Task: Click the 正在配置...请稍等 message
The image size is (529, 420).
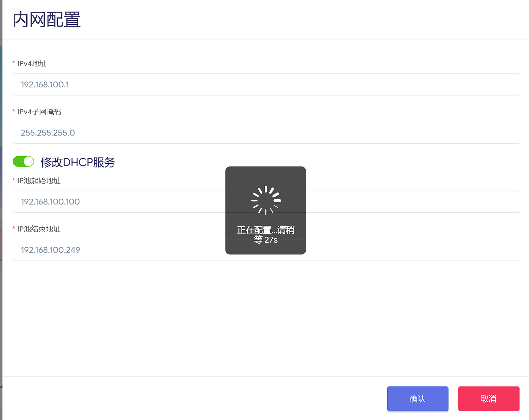Action: tap(266, 235)
